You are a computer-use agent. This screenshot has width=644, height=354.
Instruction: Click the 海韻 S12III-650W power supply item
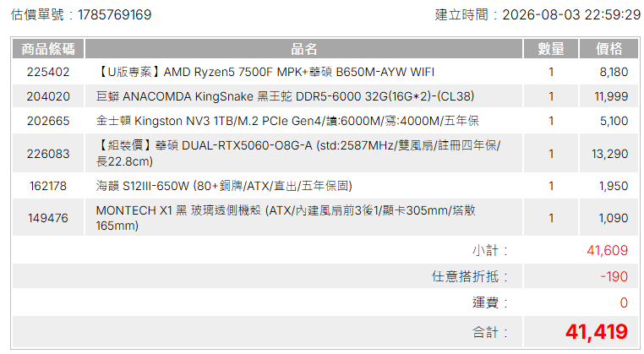click(x=224, y=186)
